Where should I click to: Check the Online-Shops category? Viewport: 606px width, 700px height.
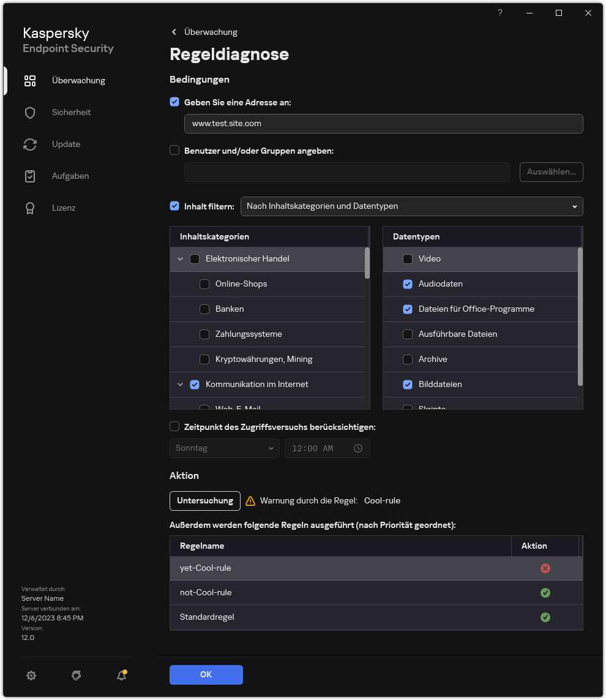[204, 284]
